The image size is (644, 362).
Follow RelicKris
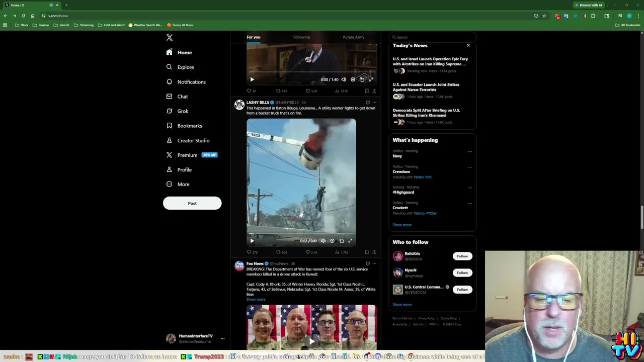pyautogui.click(x=462, y=256)
